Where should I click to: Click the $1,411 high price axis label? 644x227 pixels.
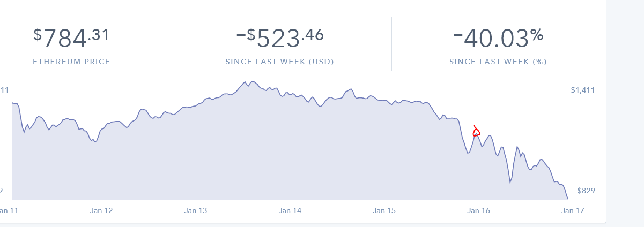point(583,90)
